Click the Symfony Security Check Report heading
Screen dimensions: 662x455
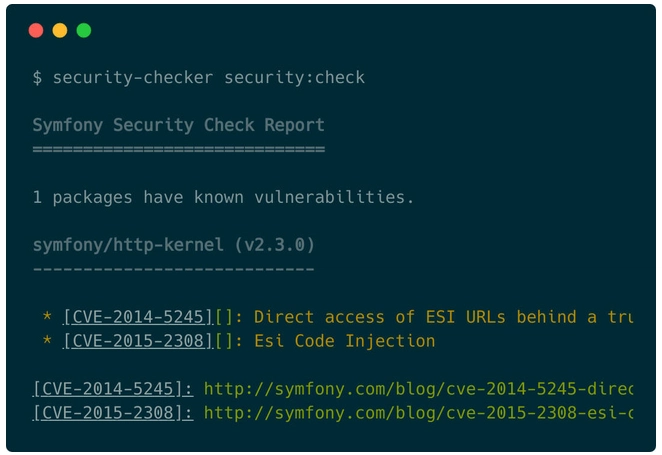(x=179, y=125)
